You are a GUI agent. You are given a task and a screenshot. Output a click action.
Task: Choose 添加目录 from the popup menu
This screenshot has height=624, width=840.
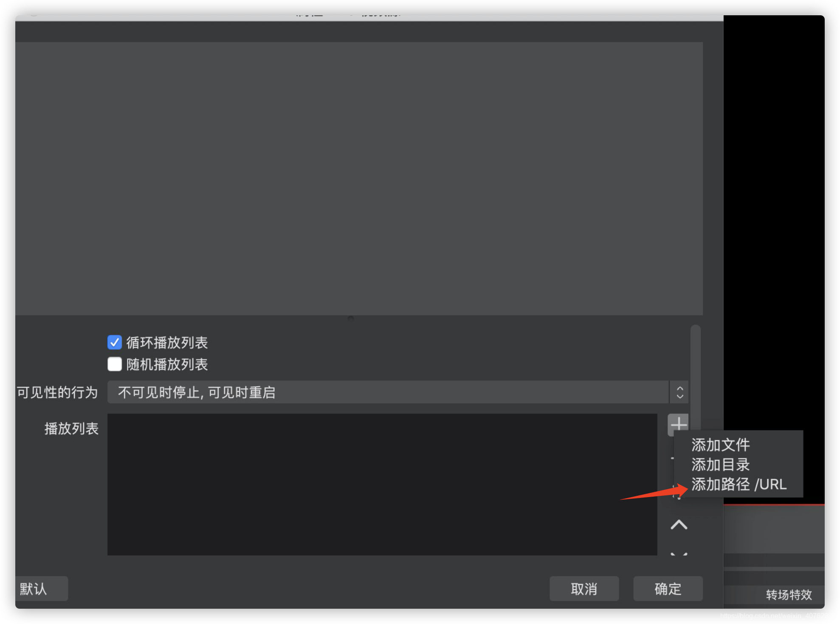click(720, 464)
